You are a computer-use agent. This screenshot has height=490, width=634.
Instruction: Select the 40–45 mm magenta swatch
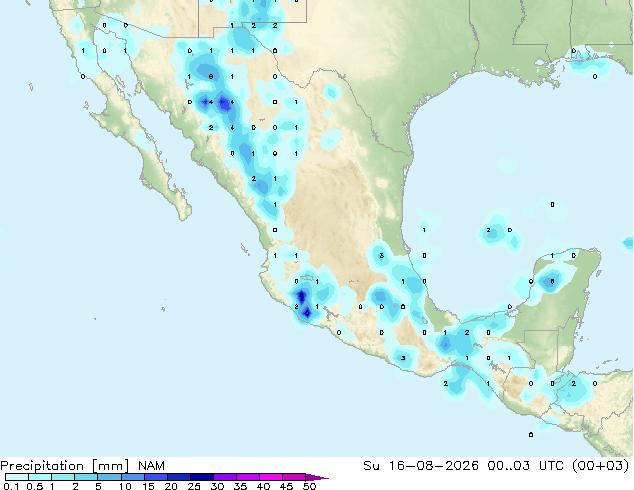pyautogui.click(x=271, y=477)
